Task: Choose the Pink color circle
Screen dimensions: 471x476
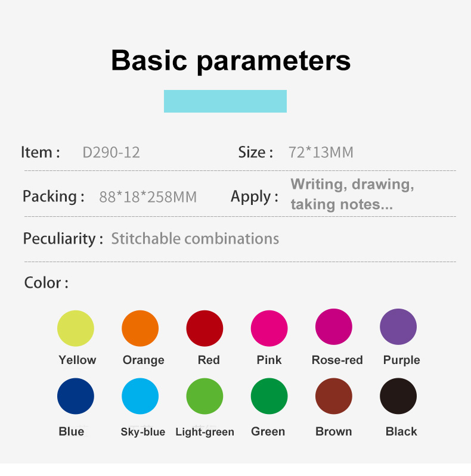Action: click(269, 328)
